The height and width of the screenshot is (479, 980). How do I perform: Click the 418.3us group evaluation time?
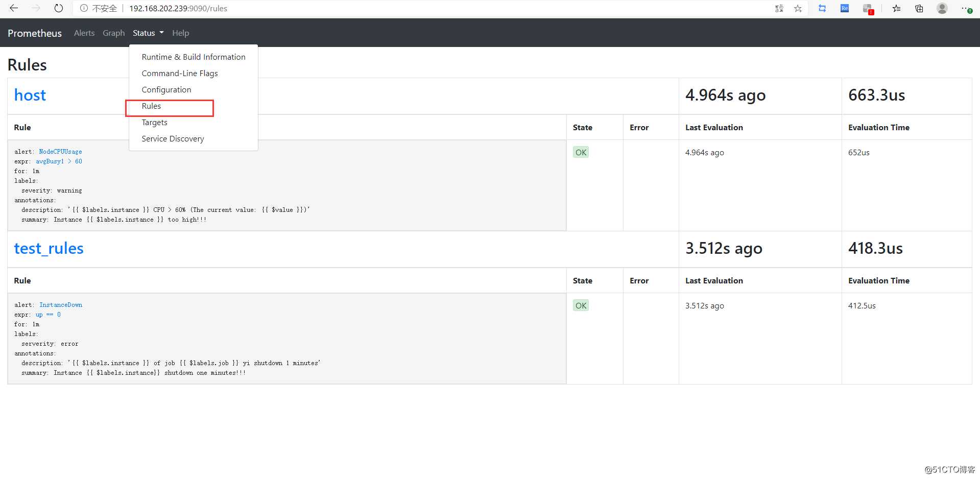(875, 248)
